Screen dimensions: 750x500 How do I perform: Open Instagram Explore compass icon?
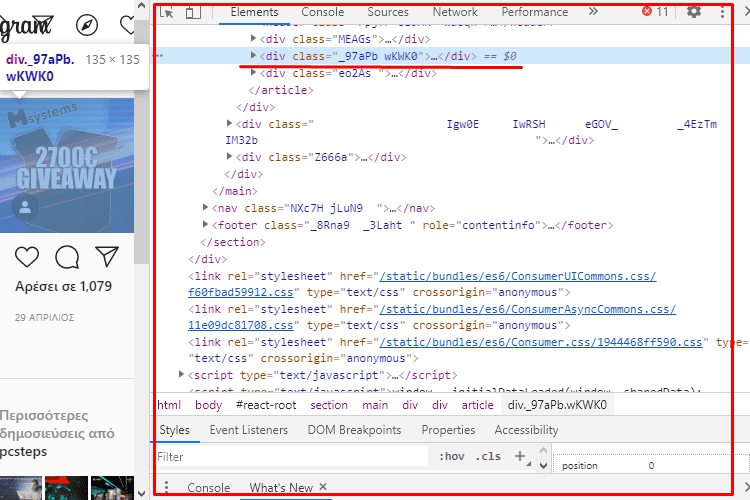pos(88,25)
